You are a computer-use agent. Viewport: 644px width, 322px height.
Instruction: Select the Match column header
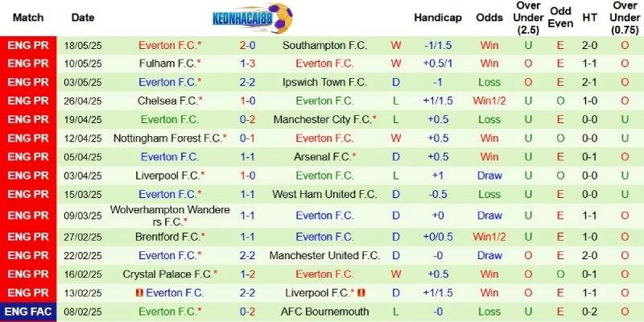(x=29, y=17)
